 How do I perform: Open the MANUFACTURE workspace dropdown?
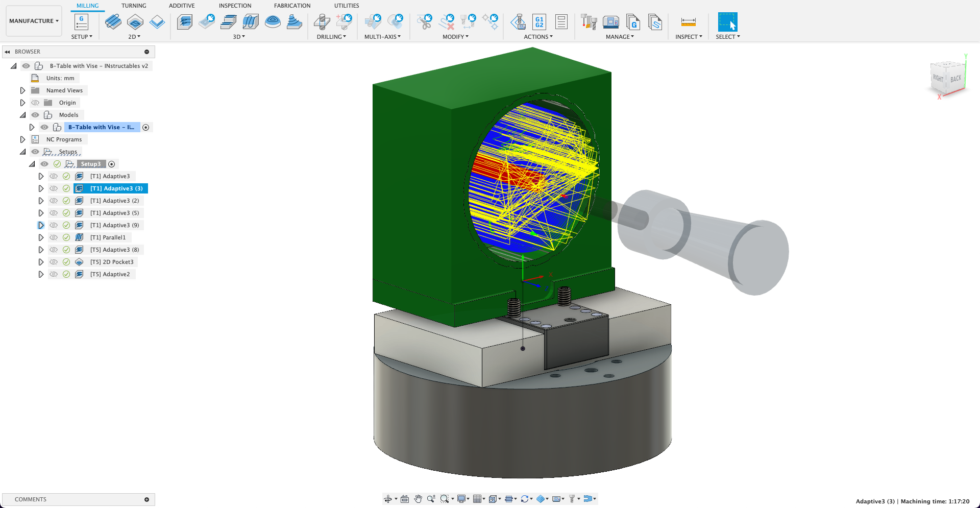point(34,21)
